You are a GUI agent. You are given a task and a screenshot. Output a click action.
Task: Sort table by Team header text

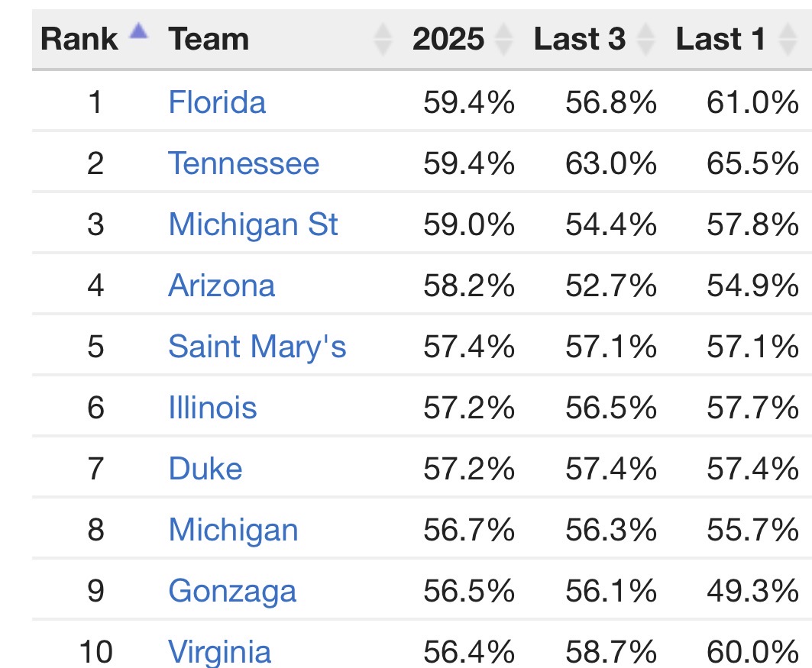[x=209, y=40]
